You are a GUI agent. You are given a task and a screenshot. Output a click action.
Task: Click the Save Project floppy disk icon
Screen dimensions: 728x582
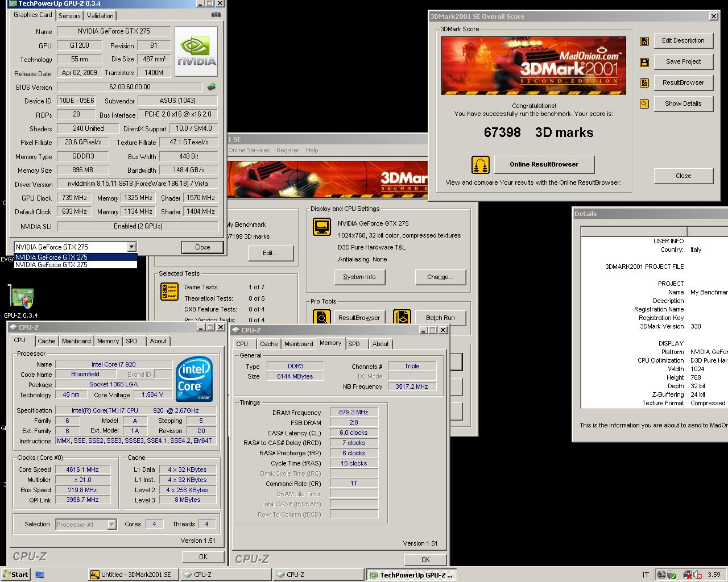coord(644,62)
